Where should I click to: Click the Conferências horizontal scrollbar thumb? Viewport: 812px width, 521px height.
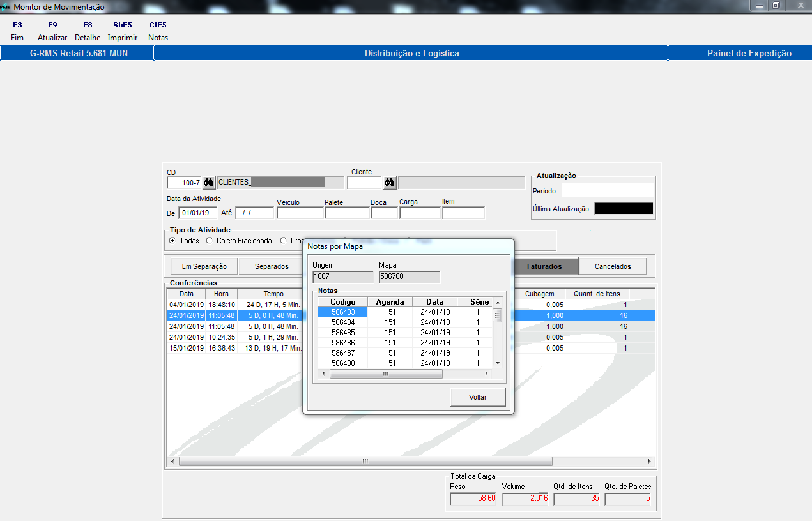(365, 461)
